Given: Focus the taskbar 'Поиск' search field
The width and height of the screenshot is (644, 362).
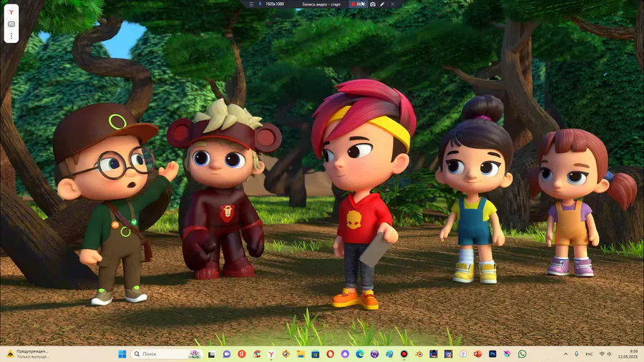Looking at the screenshot, I should click(167, 354).
